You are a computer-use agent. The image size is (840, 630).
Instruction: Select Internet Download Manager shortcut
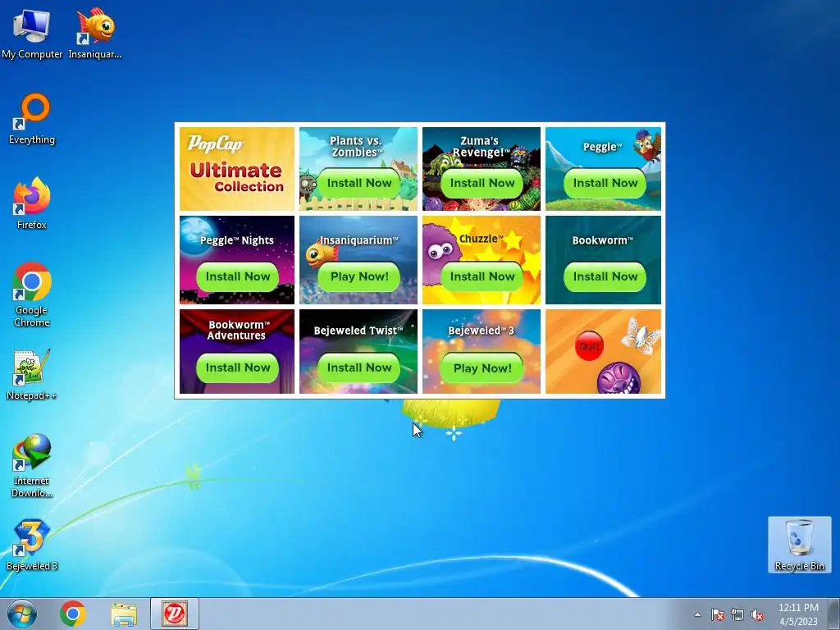32,466
